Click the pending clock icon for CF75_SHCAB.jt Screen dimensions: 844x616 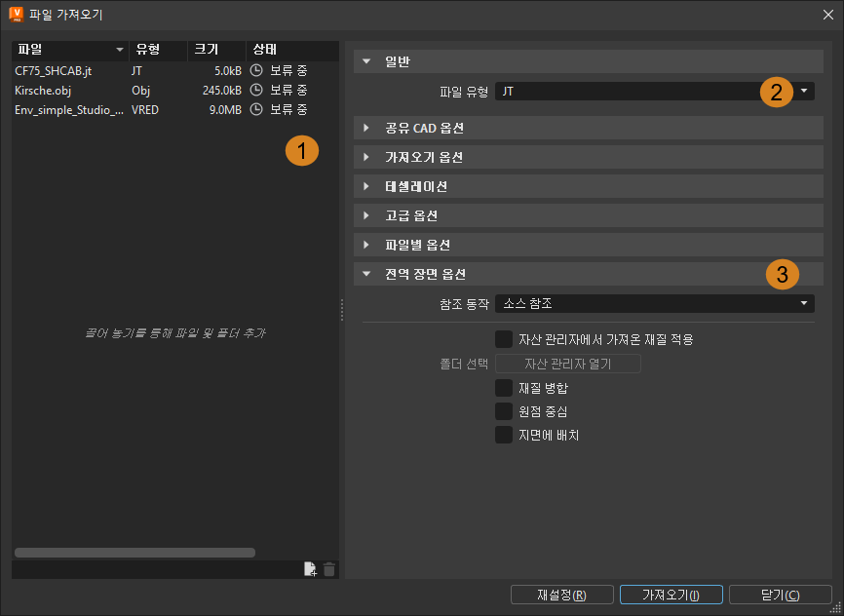click(x=256, y=70)
